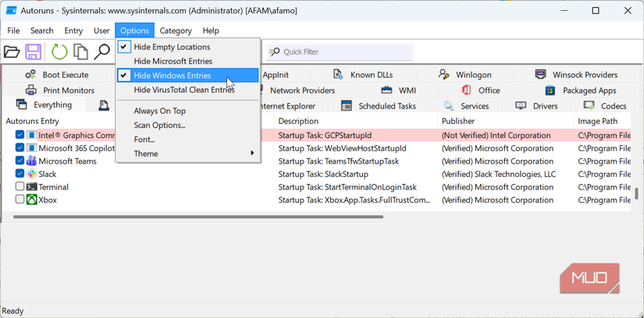Screen dimensions: 644x318
Task: Select Hide VirusTotal Clean Entries
Action: click(188, 90)
